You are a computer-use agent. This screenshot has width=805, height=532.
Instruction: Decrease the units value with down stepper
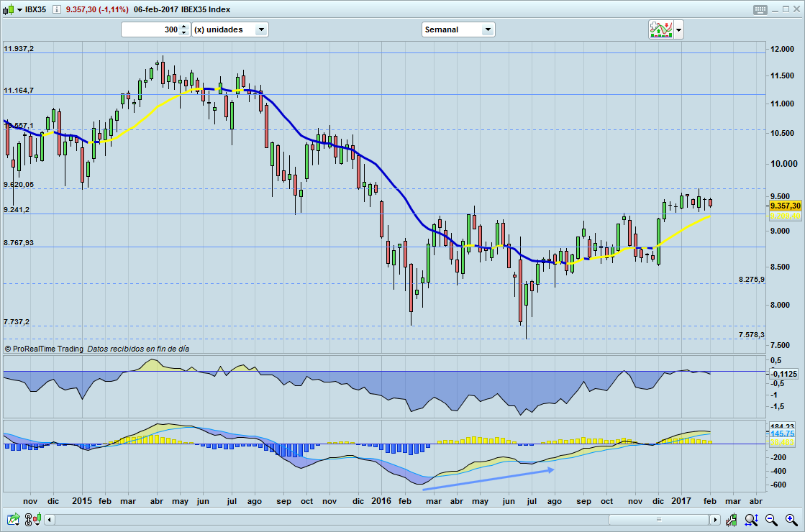coord(183,33)
